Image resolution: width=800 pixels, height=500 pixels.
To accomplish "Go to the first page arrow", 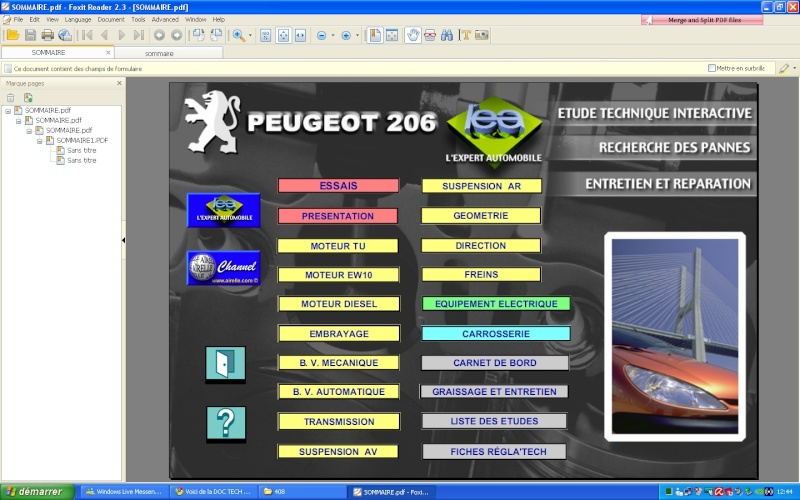I will point(87,35).
